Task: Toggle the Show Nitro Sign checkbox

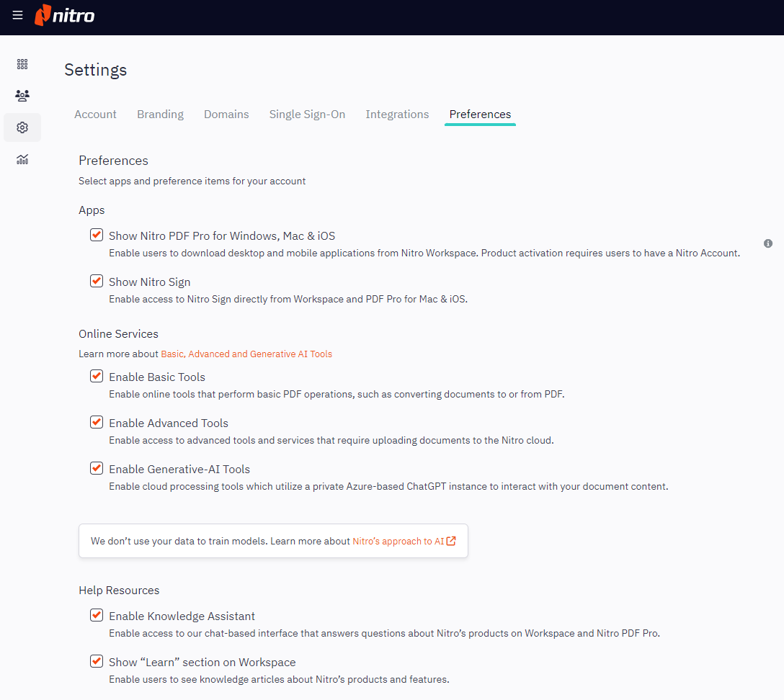Action: [97, 281]
